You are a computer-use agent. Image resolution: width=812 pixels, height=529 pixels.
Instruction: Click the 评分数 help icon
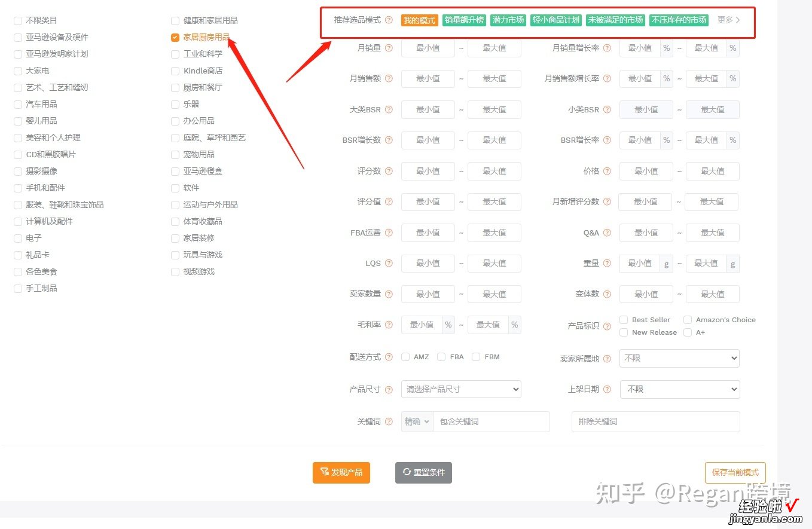(389, 171)
